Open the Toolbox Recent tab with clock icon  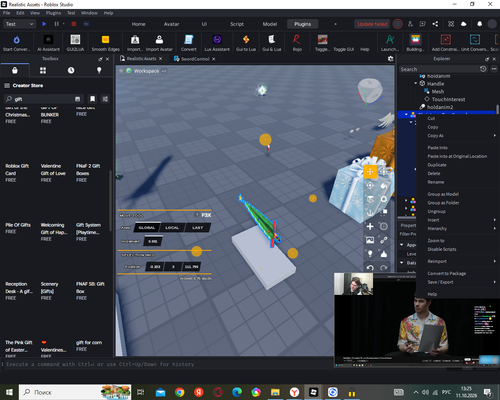71,70
